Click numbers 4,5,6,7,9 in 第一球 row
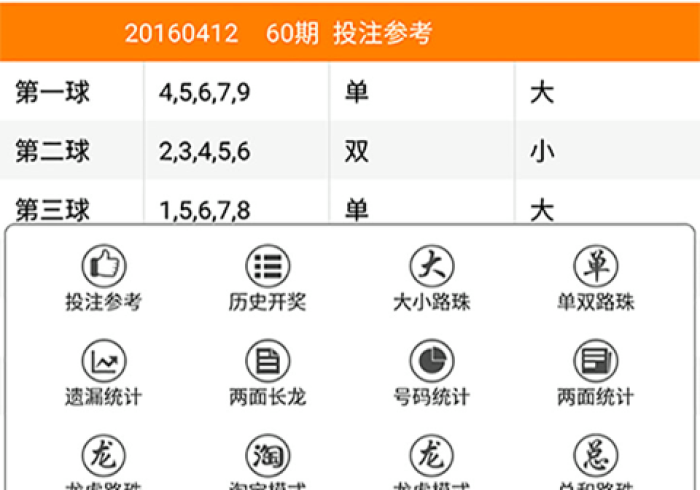The width and height of the screenshot is (700, 490). tap(204, 93)
